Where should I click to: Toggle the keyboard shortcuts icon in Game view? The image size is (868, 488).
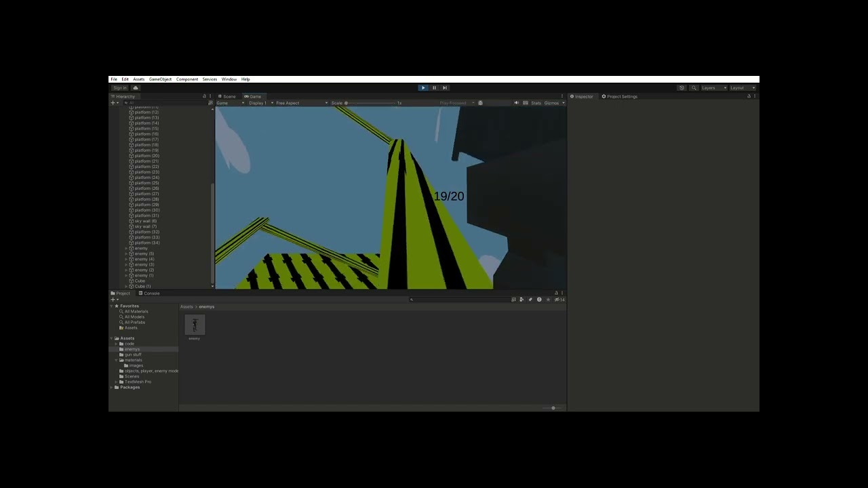tap(526, 103)
